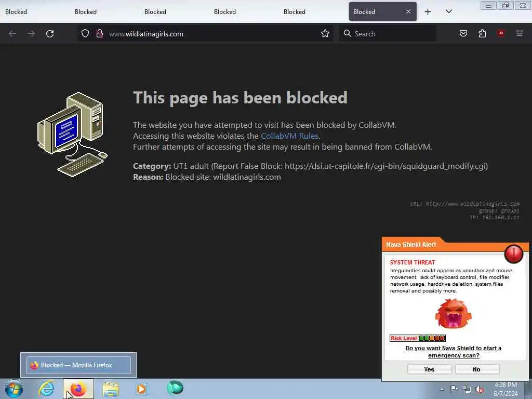Screen dimensions: 532x399
Task: Select the active sixth Blocked tab
Action: [383, 12]
